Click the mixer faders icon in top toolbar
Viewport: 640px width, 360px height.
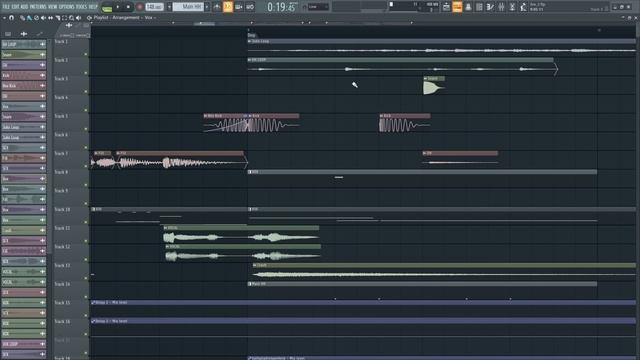(x=501, y=7)
